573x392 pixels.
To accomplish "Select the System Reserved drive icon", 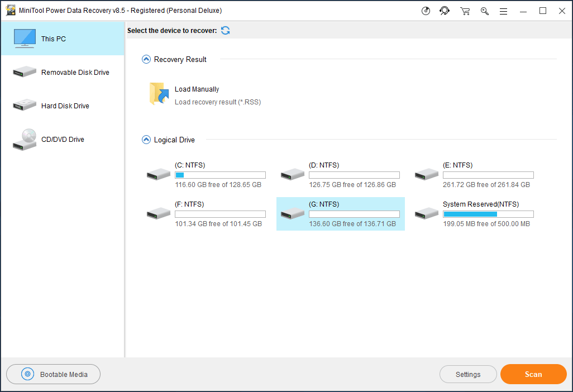I will tap(427, 214).
